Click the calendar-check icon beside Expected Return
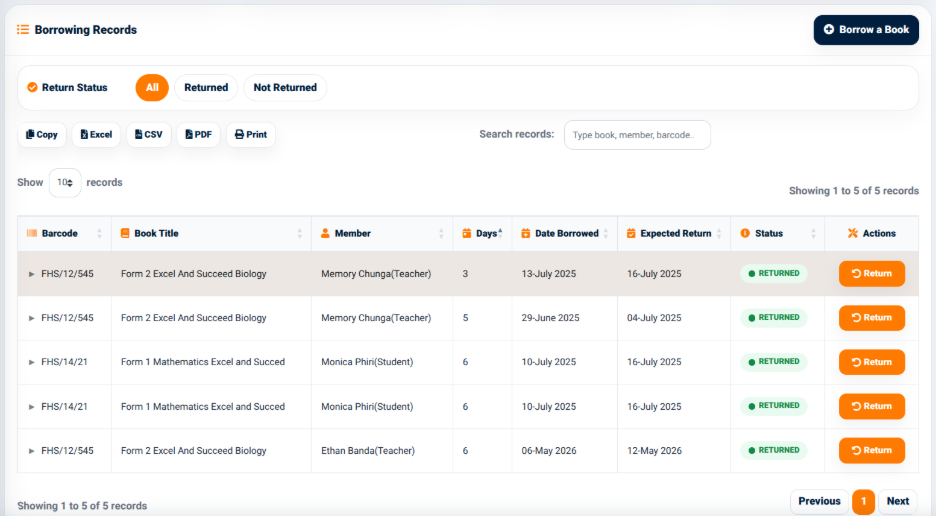The height and width of the screenshot is (516, 936). pos(631,234)
